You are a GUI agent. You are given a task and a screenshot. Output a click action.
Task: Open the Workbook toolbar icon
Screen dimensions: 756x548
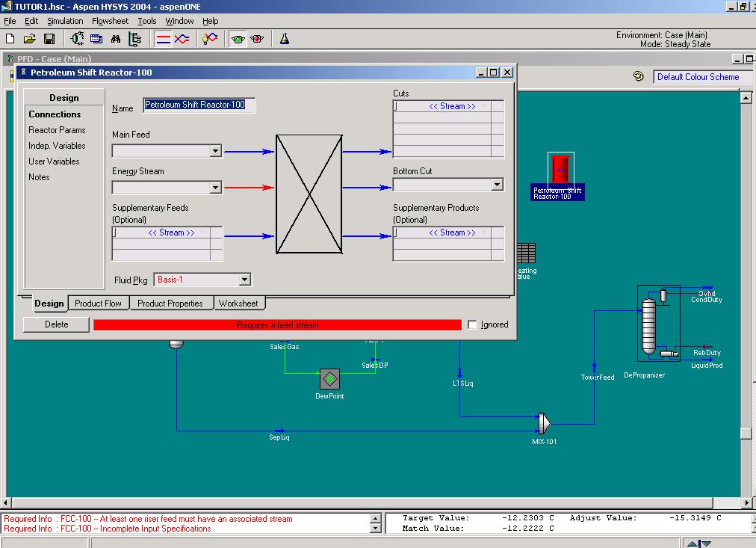tap(96, 39)
